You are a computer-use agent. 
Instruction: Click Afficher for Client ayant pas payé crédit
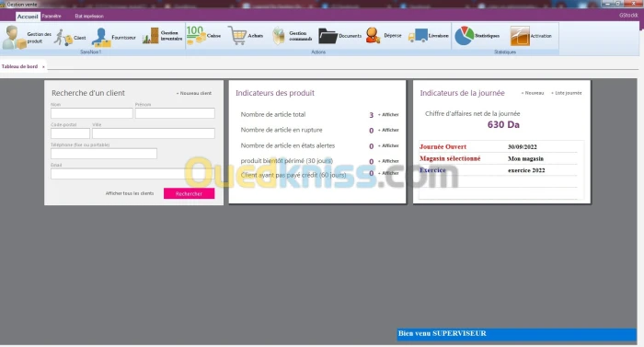(388, 173)
